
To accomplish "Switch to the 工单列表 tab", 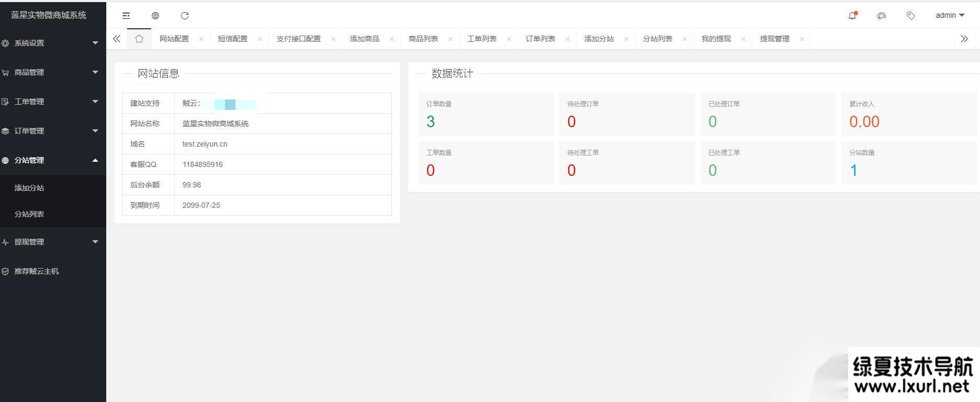I will (482, 39).
